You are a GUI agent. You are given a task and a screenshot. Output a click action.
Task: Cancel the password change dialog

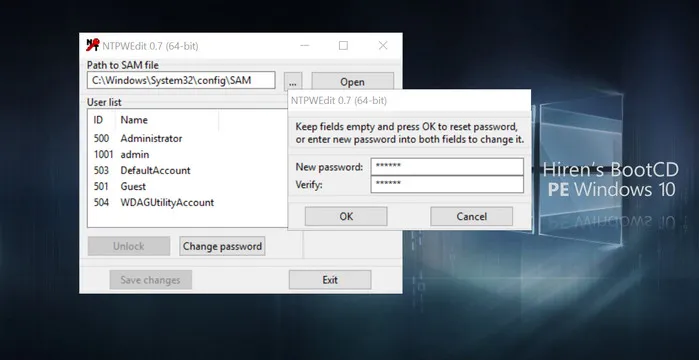point(472,216)
